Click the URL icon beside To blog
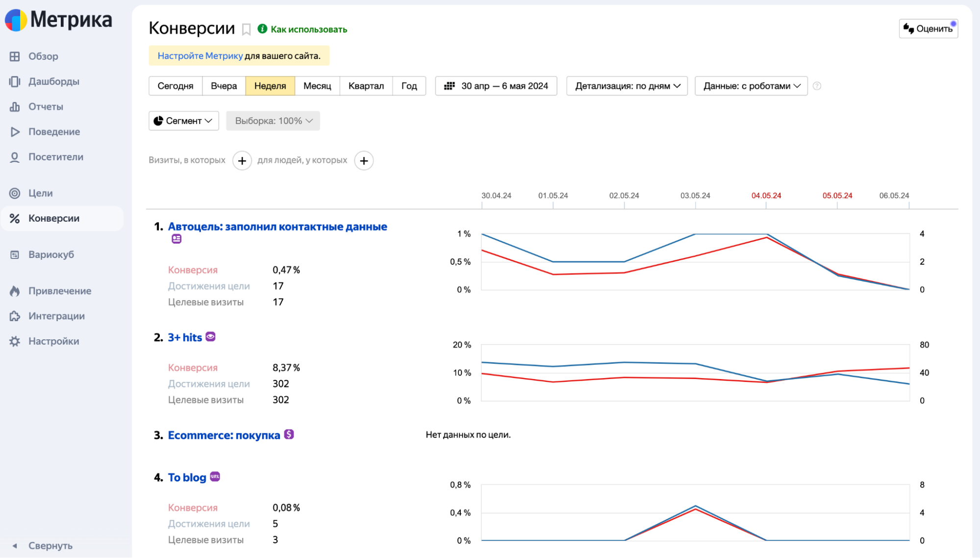 click(215, 477)
